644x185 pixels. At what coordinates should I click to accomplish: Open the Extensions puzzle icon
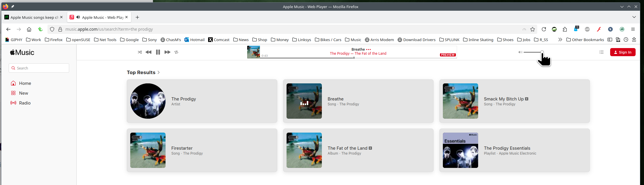tap(565, 29)
